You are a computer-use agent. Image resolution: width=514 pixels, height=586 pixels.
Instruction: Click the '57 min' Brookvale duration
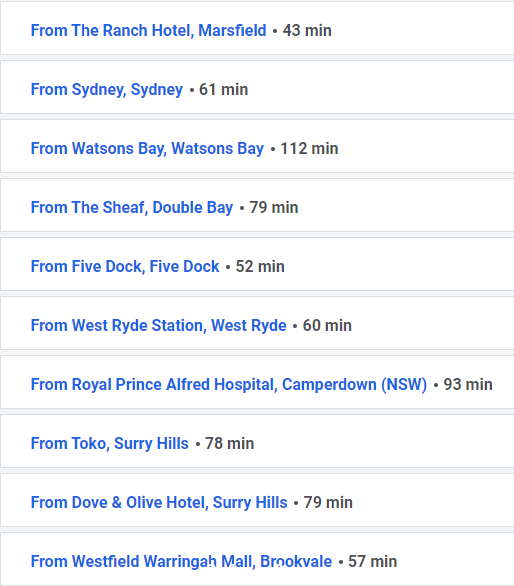click(372, 562)
